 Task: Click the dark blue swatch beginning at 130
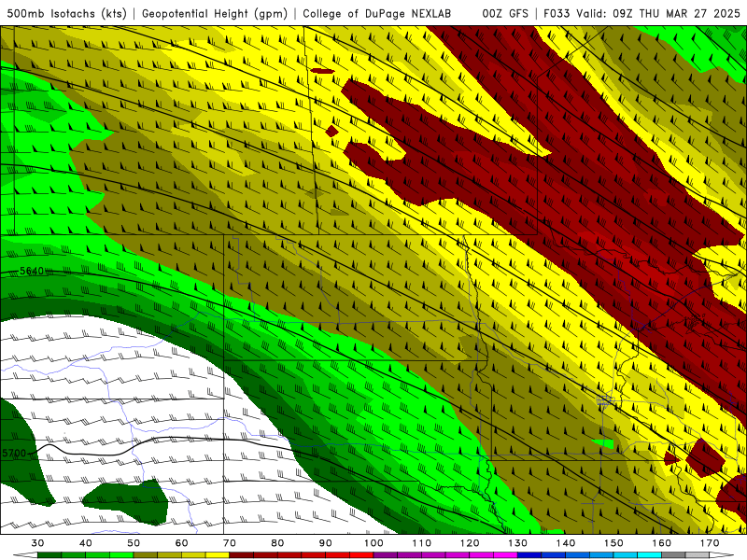tap(529, 555)
